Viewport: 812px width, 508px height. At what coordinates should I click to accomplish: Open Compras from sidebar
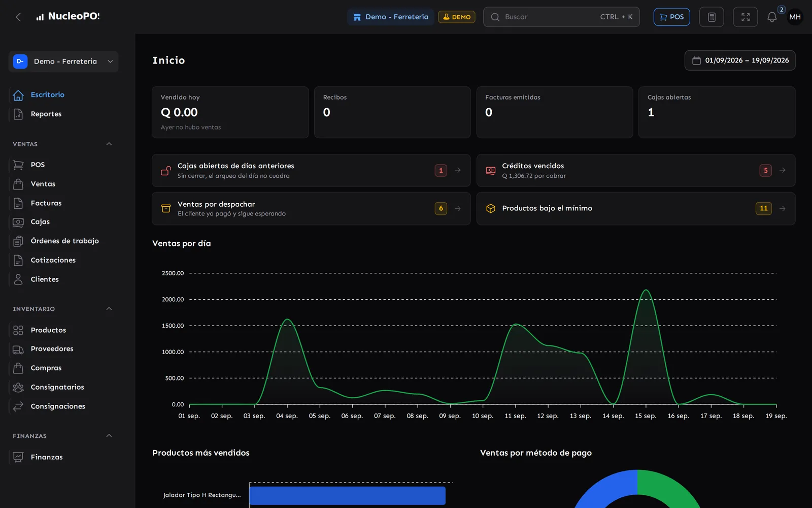46,368
